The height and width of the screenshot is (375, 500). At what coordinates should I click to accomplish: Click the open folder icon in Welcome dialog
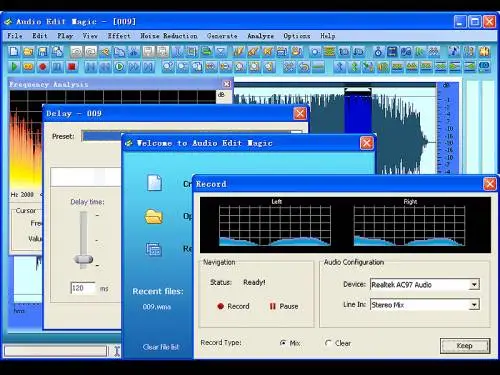click(154, 216)
